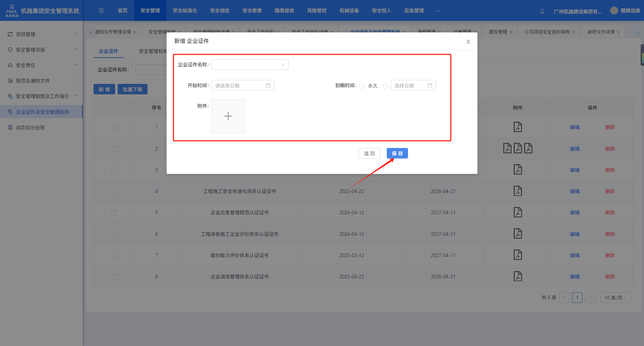Image resolution: width=644 pixels, height=346 pixels.
Task: Close the 题库管理 tab
Action: [x=511, y=32]
